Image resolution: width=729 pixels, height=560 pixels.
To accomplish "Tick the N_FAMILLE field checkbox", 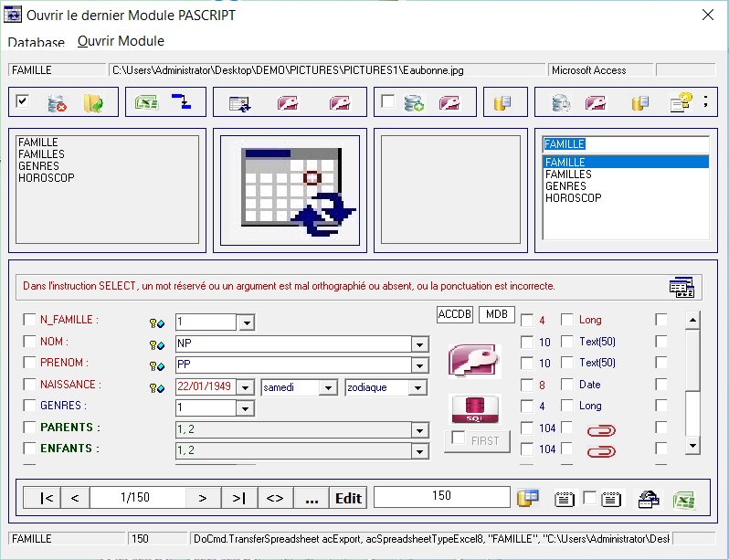I will coord(29,320).
